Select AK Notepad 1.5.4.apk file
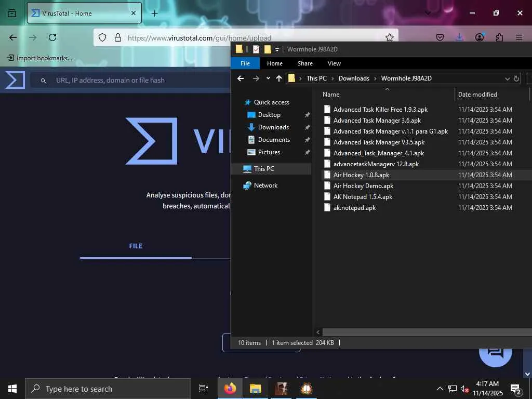This screenshot has width=532, height=399. pos(363,197)
